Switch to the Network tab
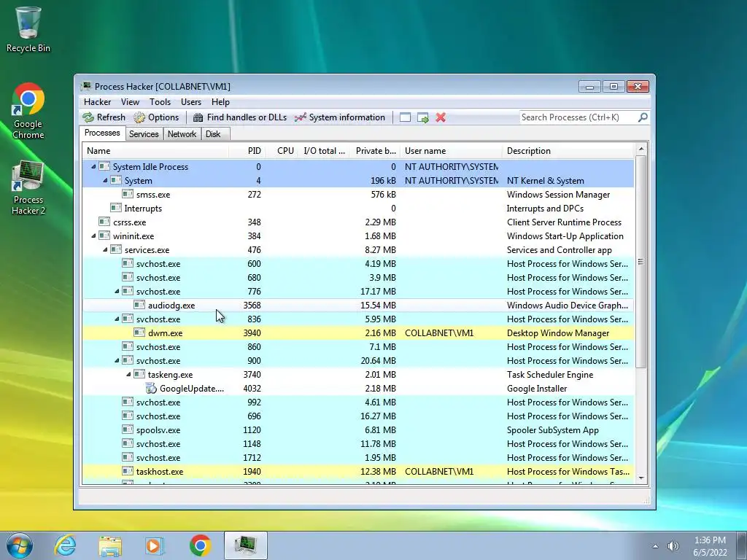The image size is (747, 560). 182,134
